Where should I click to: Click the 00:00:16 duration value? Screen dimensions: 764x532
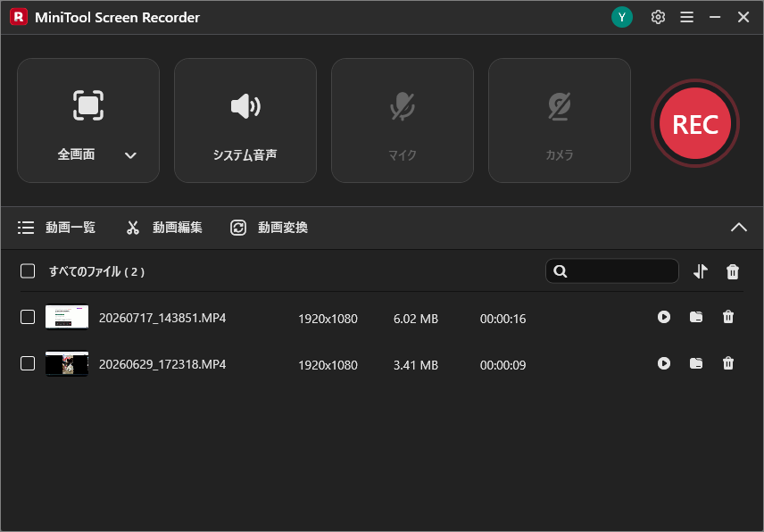click(x=502, y=319)
